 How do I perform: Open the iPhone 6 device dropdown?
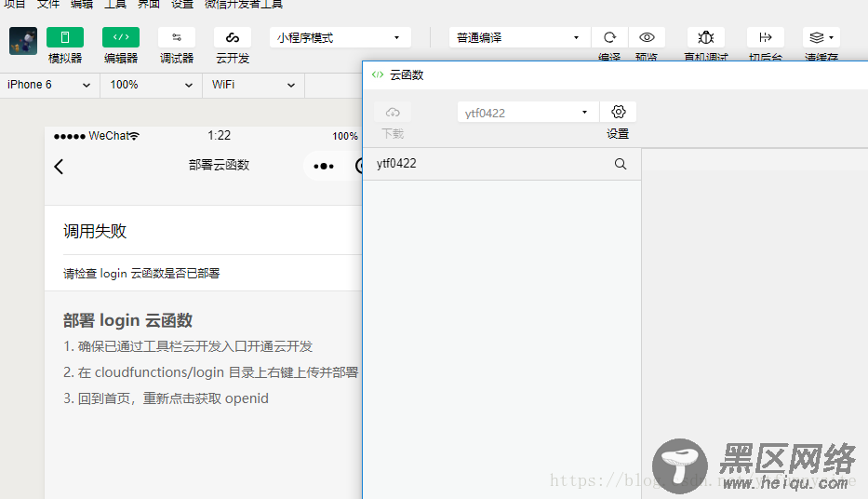(x=49, y=85)
